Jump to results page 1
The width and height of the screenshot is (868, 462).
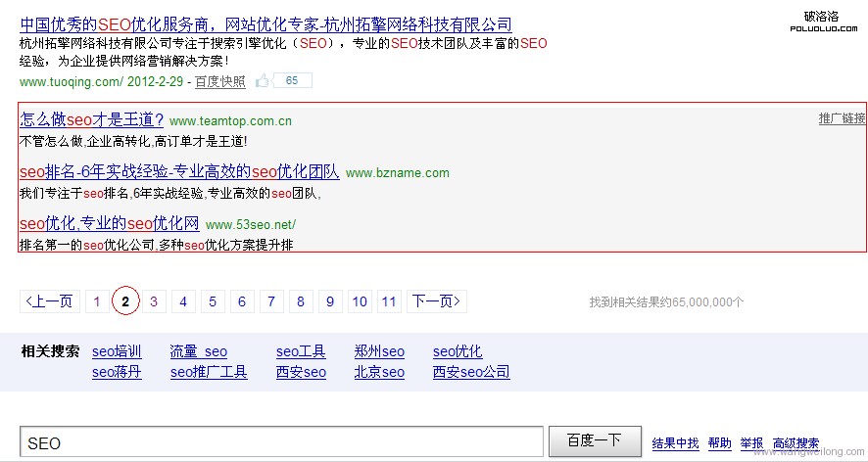pyautogui.click(x=96, y=301)
